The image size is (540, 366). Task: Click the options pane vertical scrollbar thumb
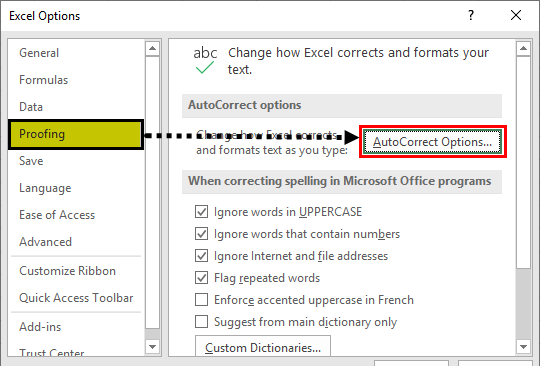pos(523,162)
